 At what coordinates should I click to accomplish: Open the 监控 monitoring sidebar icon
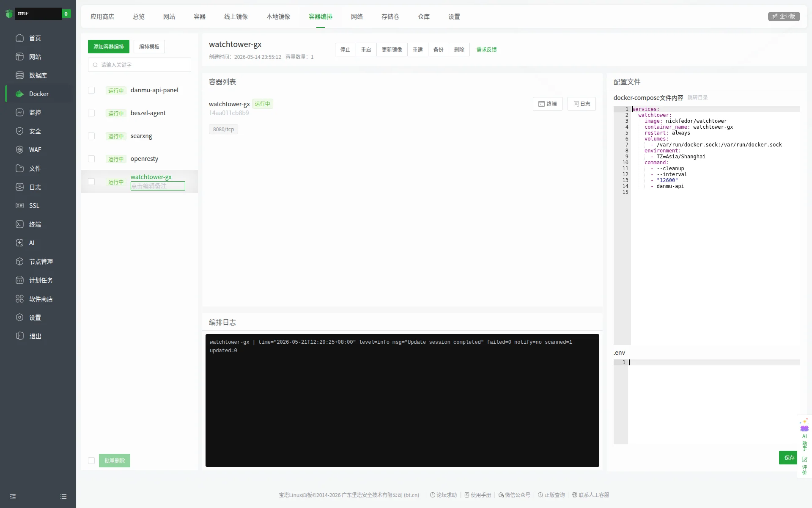[x=19, y=113]
